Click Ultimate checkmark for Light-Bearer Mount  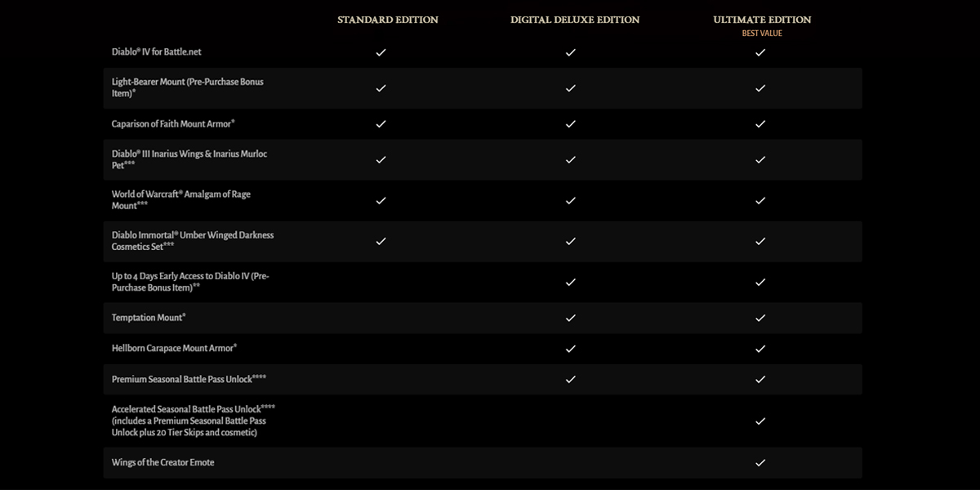[x=760, y=87]
